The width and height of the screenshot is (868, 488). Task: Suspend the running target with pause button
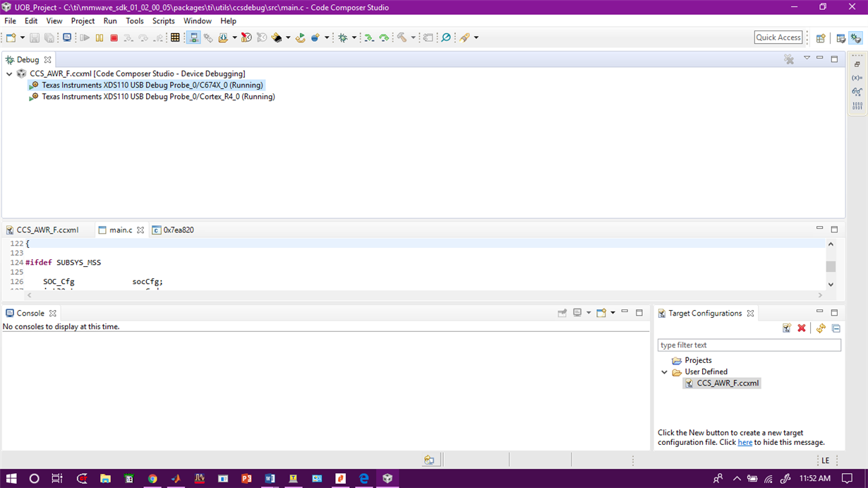point(100,37)
